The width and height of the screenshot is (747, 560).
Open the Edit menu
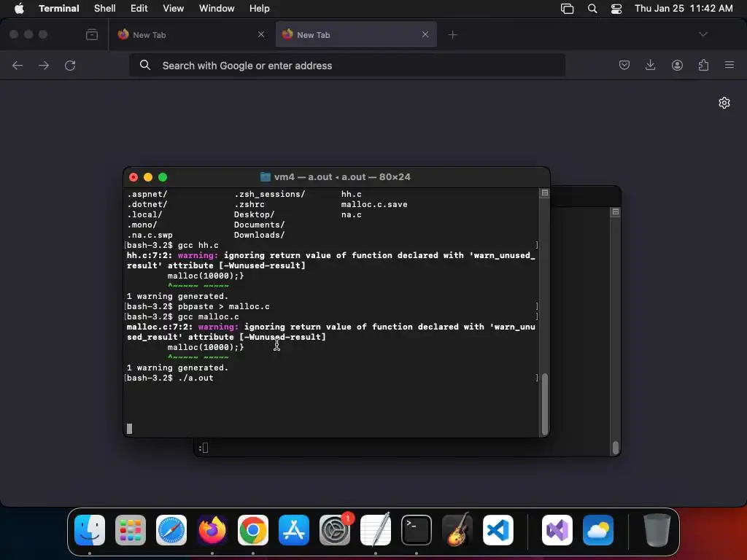(x=139, y=9)
